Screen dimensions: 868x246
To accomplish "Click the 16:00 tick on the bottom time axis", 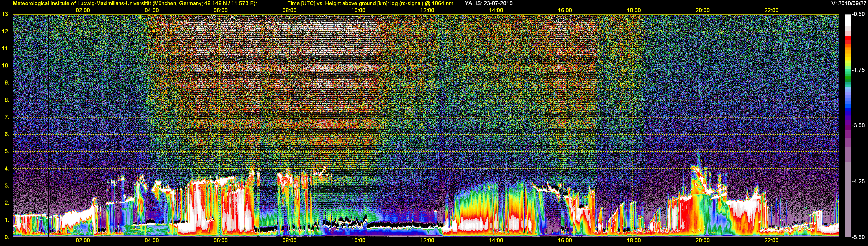I will 565,241.
